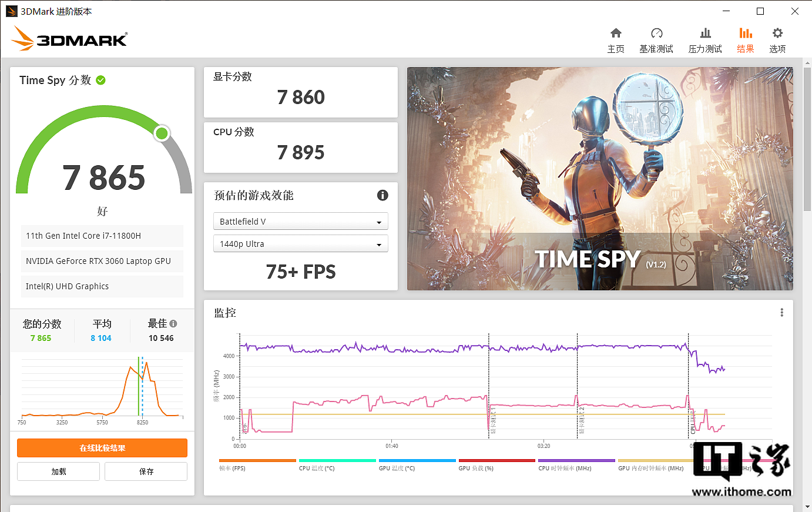Click the score gauge indicator knob

[x=162, y=133]
